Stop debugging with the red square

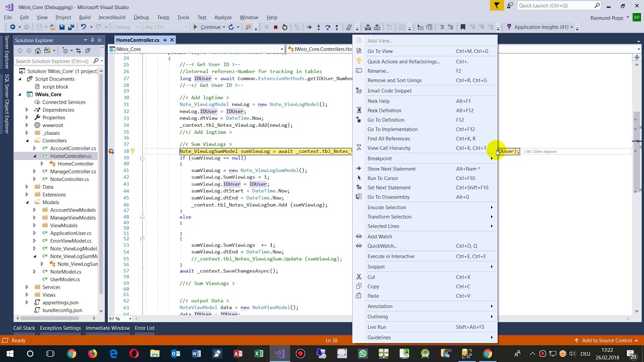[275, 27]
